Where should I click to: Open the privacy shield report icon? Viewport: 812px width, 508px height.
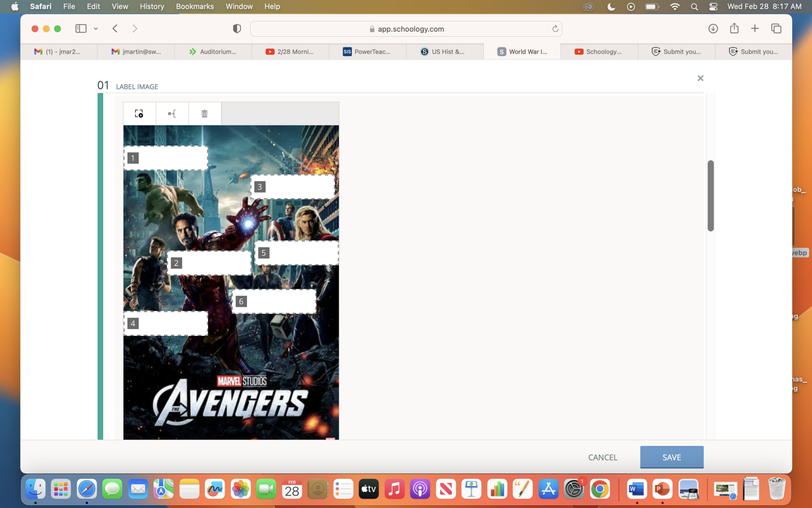coord(237,29)
